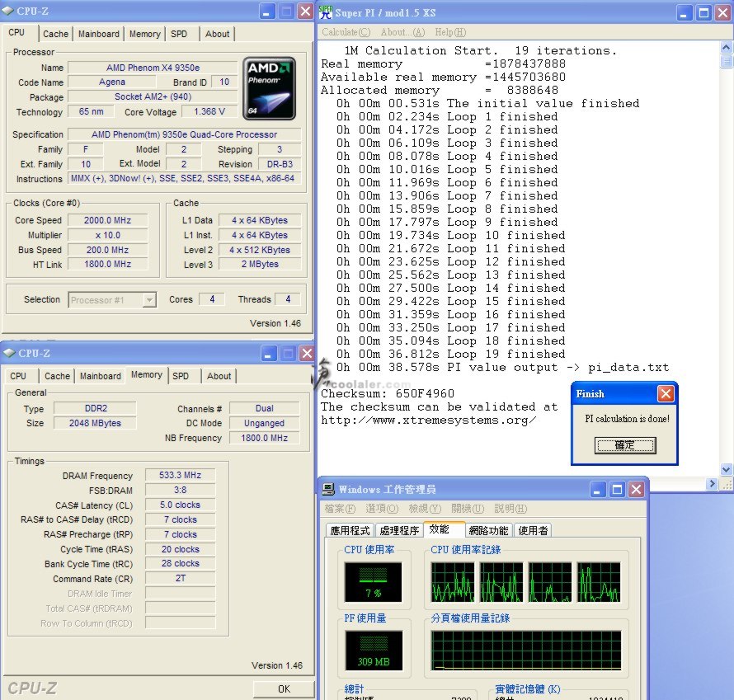Viewport: 734px width, 700px height.
Task: Open the 檢視(V) menu in Task Manager
Action: pyautogui.click(x=425, y=509)
